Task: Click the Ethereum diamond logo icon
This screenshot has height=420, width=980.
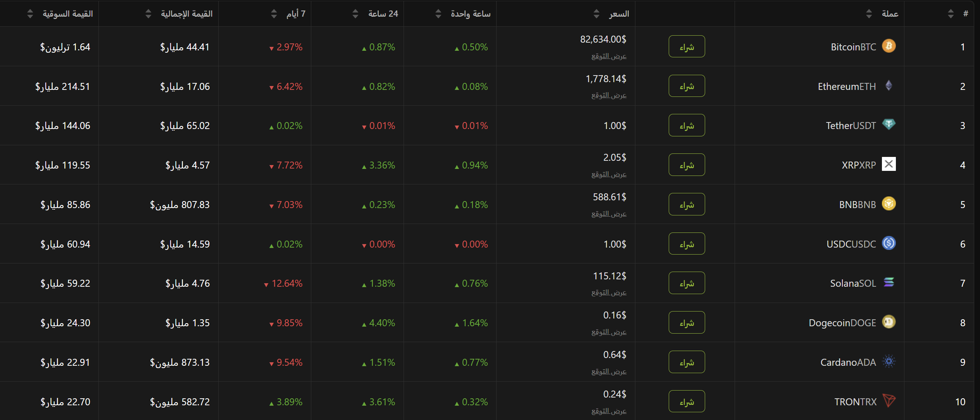Action: 889,85
